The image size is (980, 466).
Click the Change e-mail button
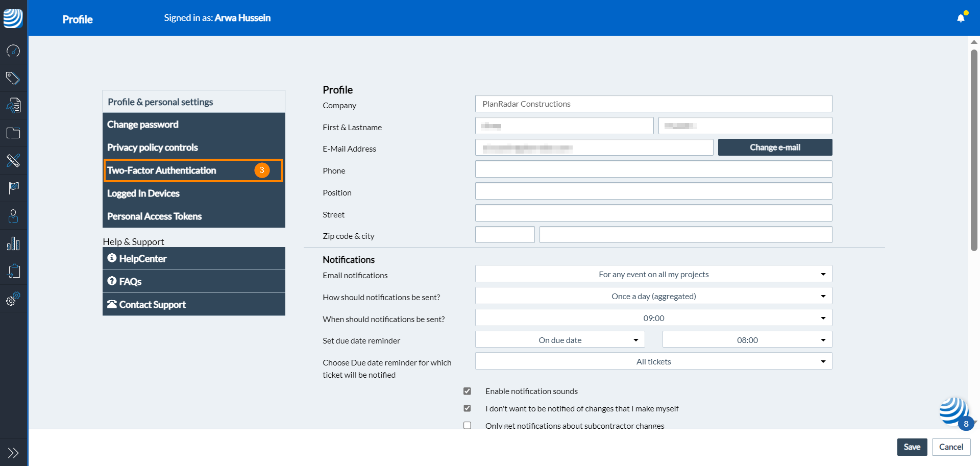[775, 148]
